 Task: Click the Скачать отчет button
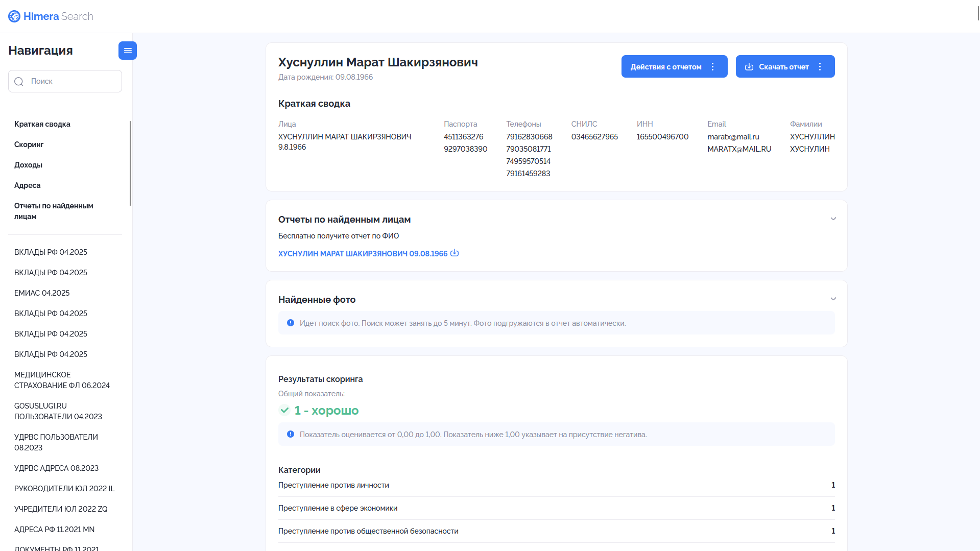pos(785,66)
